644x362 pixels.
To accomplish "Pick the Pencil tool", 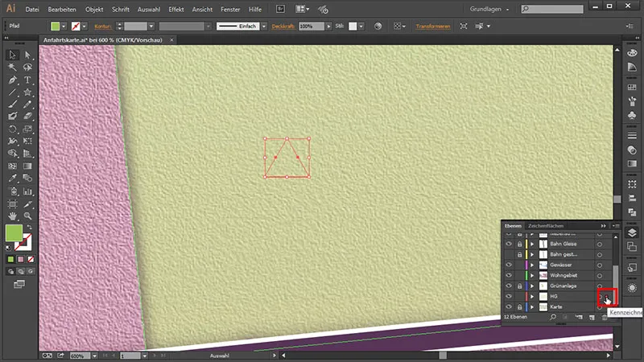I will (27, 105).
